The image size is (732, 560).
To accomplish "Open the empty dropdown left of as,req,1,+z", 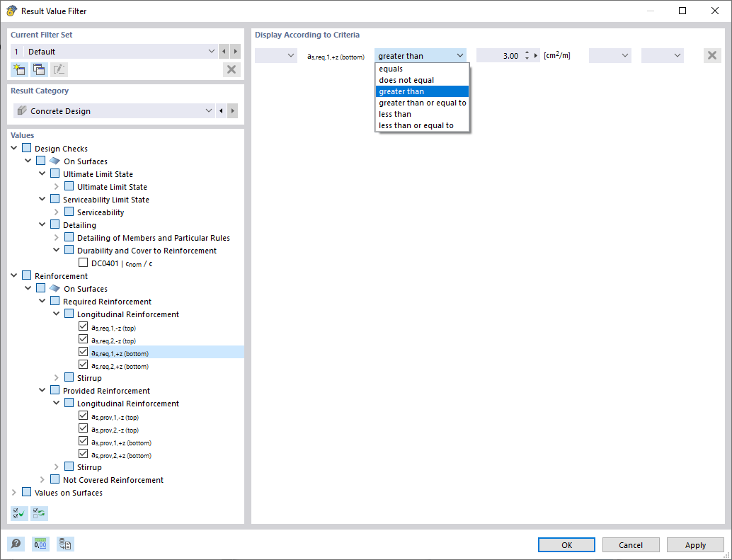I will [x=276, y=55].
